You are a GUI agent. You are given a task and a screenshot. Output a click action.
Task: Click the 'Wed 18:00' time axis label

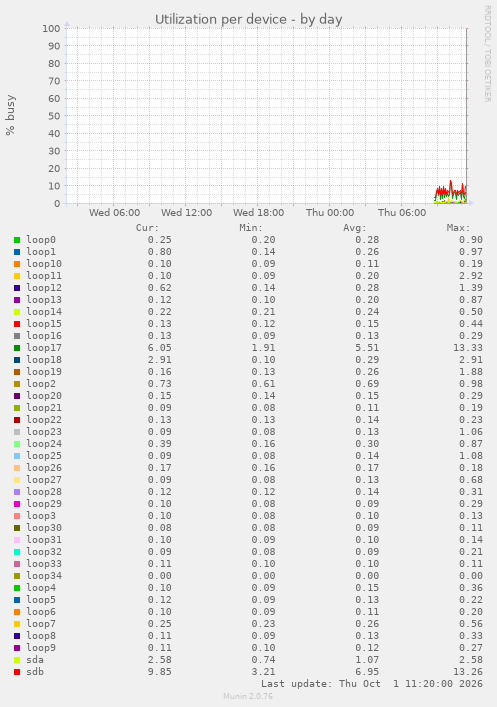(258, 212)
